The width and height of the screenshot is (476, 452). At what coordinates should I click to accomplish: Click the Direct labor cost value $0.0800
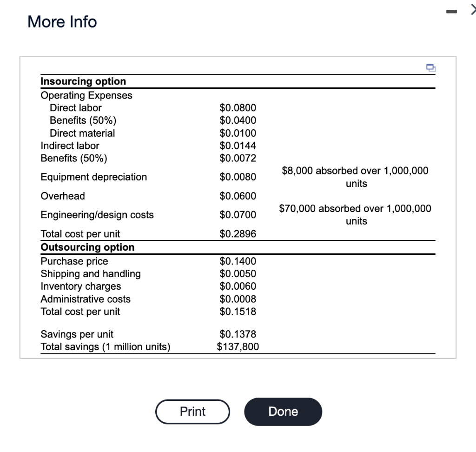[x=238, y=107]
